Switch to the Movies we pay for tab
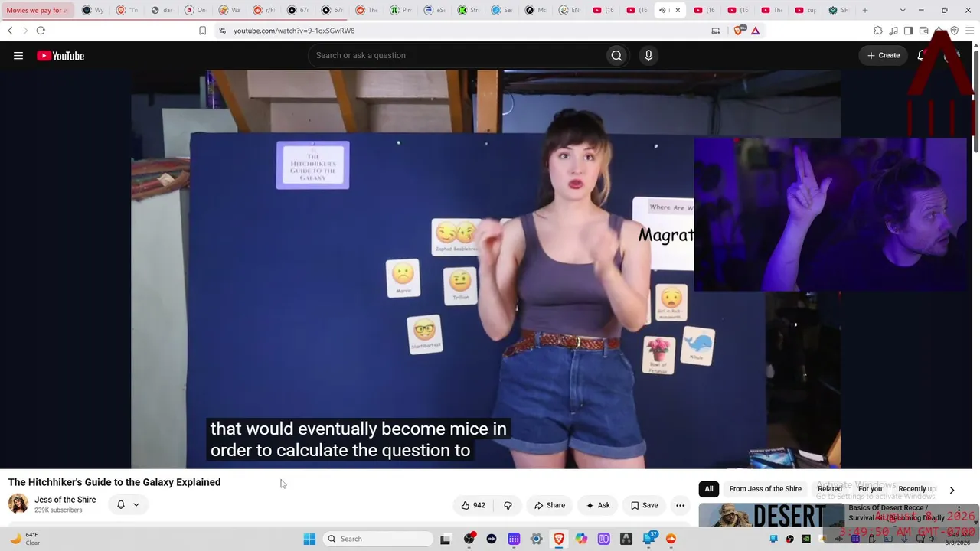This screenshot has height=551, width=980. (38, 10)
